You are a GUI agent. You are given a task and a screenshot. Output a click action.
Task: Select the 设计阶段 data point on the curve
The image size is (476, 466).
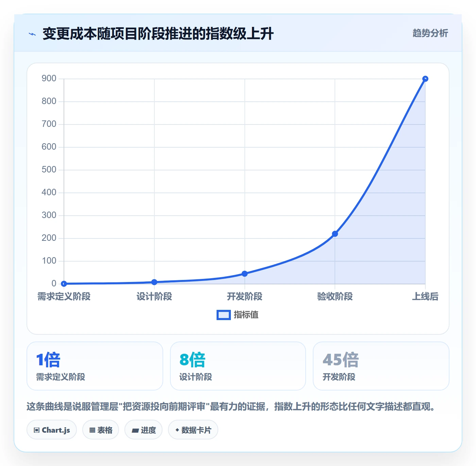pyautogui.click(x=154, y=282)
